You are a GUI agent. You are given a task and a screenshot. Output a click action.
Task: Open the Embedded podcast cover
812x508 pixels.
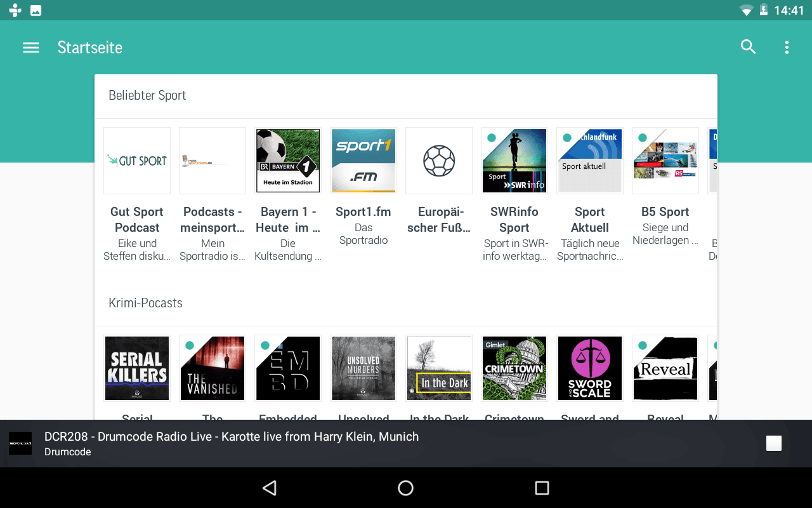tap(288, 368)
